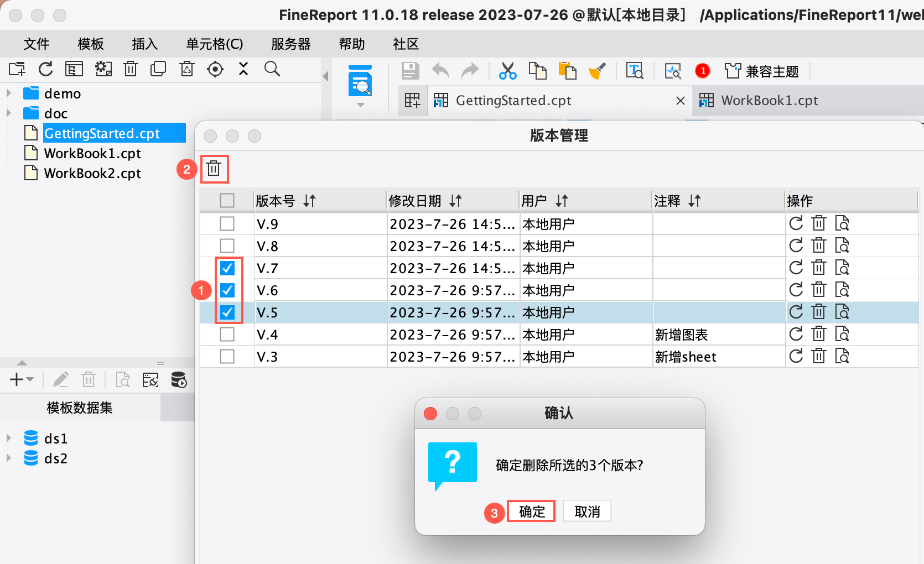Open the add dataset plus dropdown
The height and width of the screenshot is (564, 924).
point(22,380)
